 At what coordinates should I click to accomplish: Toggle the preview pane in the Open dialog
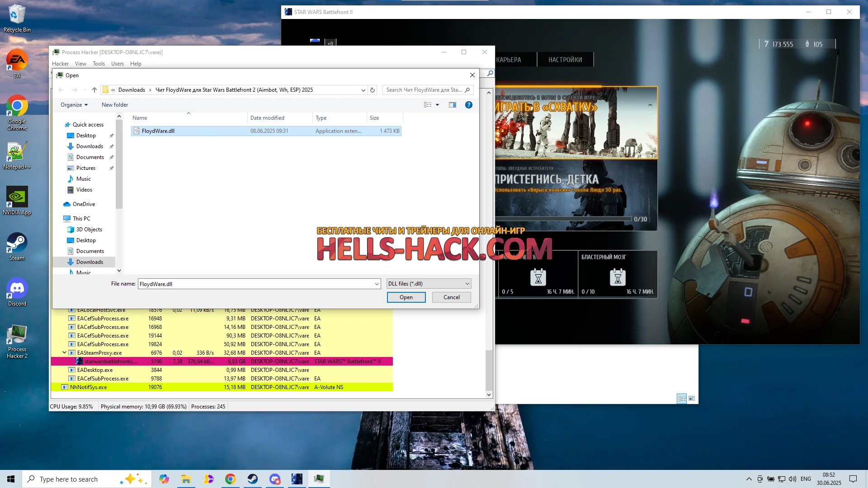point(453,105)
